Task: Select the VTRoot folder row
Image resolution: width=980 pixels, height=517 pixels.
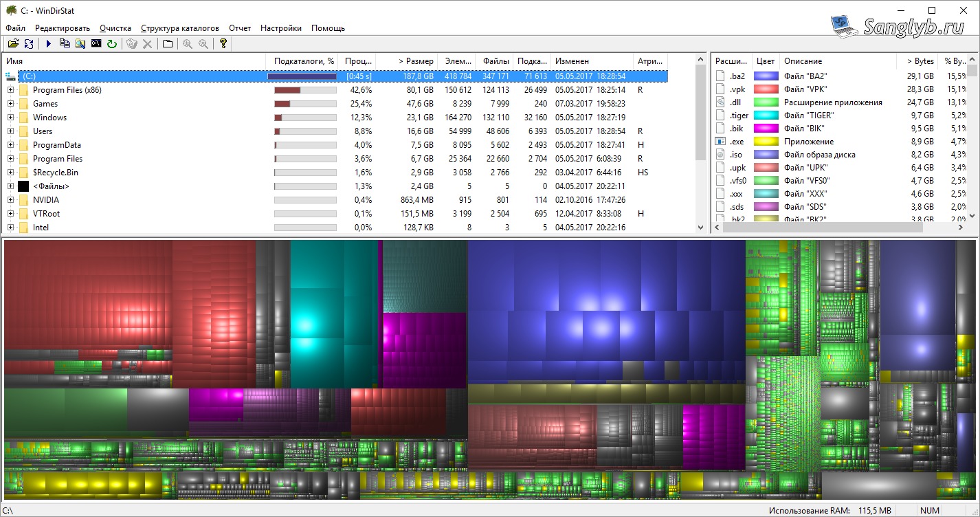Action: click(x=335, y=214)
